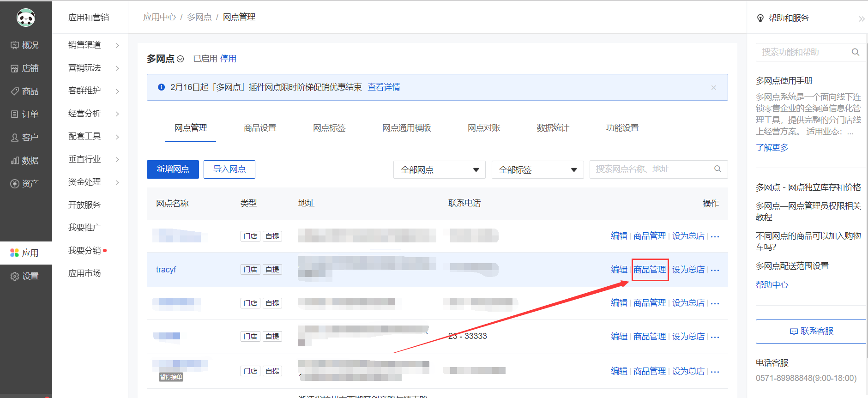Close the blue promotion notice banner
Screen dimensions: 868x398
(714, 87)
